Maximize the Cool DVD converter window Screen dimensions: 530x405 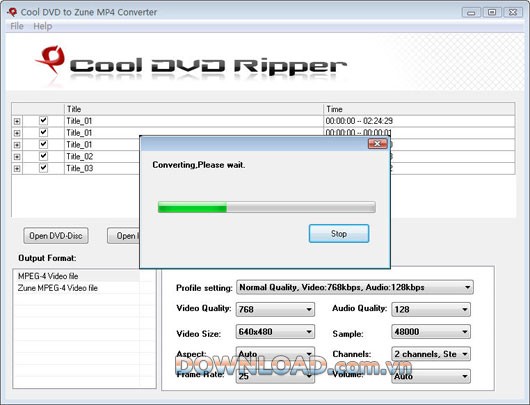(x=492, y=13)
